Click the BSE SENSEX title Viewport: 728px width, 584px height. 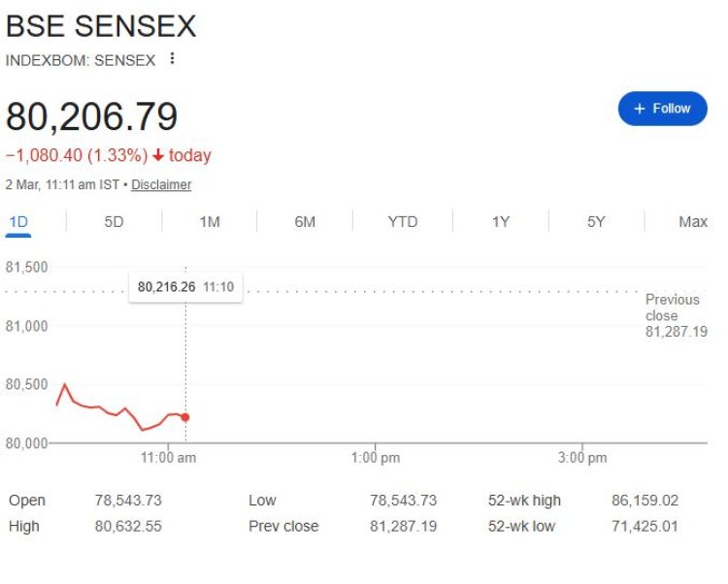tap(101, 26)
